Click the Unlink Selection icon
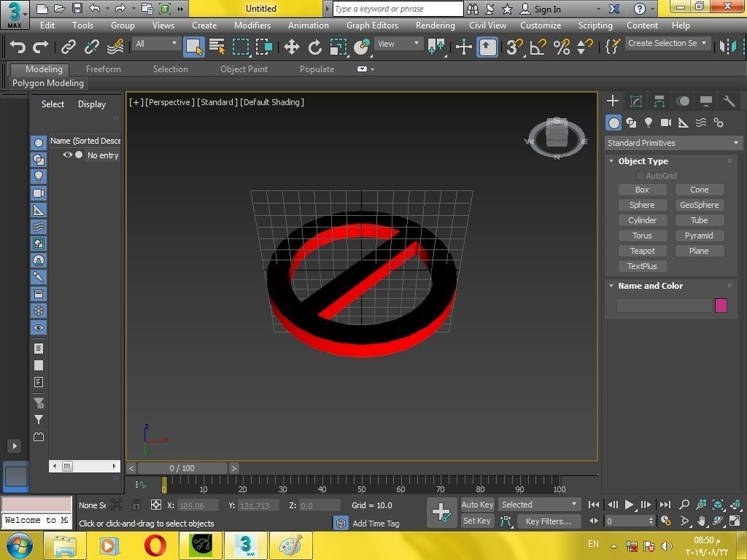This screenshot has height=560, width=747. pyautogui.click(x=91, y=47)
